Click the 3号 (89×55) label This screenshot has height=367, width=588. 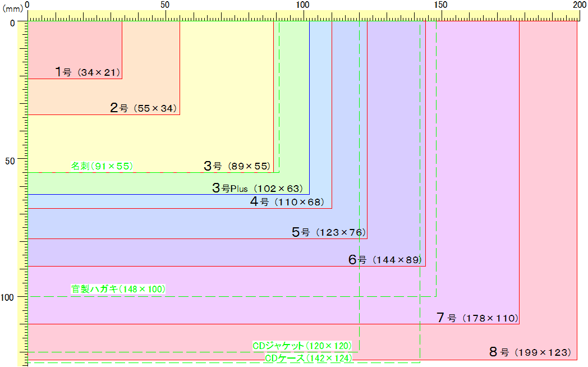pos(237,166)
